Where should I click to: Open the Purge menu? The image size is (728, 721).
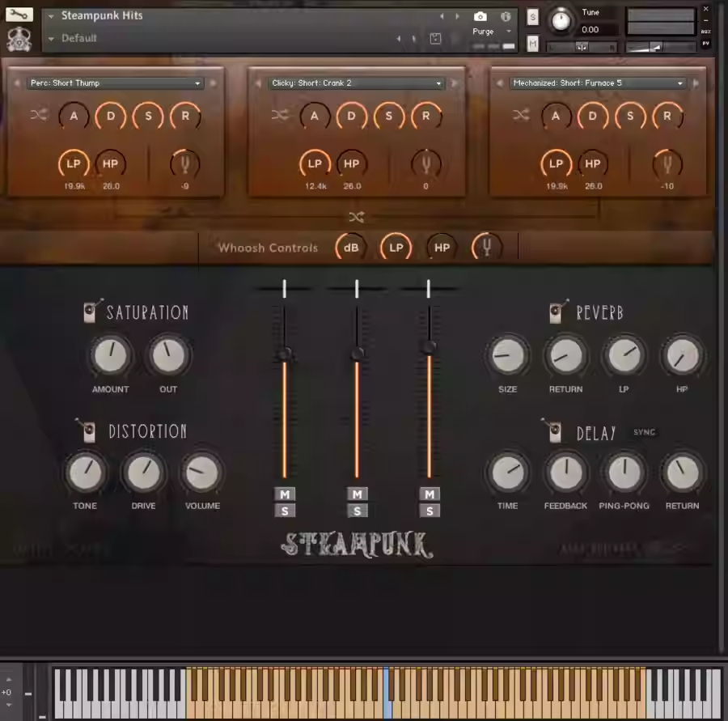[488, 32]
